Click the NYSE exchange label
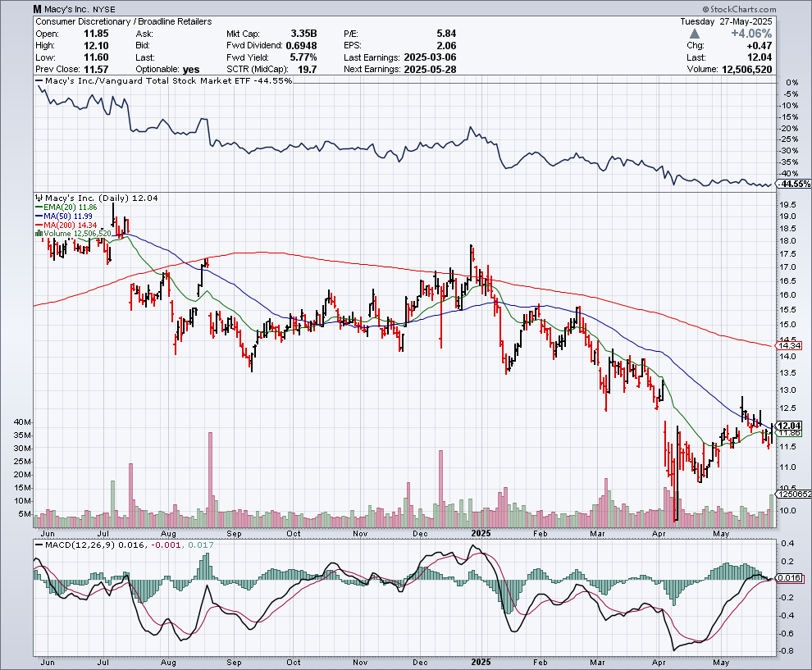 point(104,9)
